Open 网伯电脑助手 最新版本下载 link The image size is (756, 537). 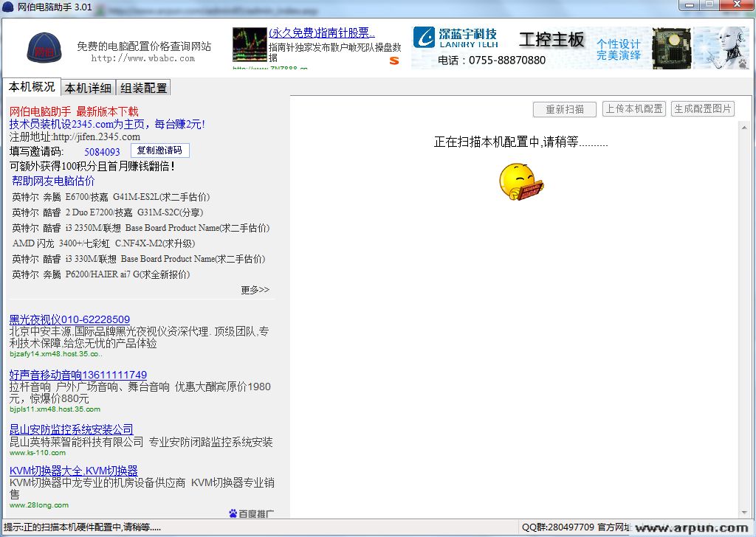click(74, 111)
